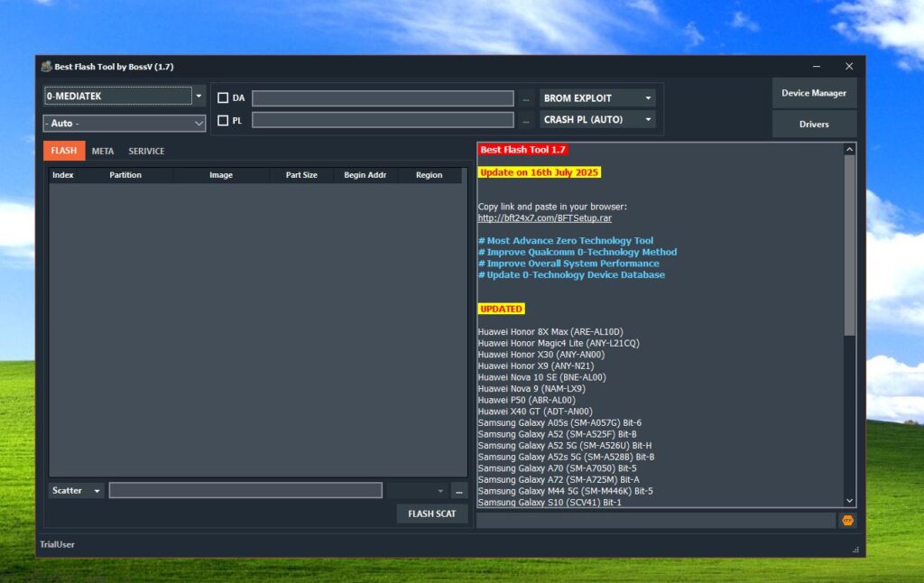Click '# Improve Overall System Performance' line
Image resolution: width=924 pixels, height=583 pixels.
tap(568, 264)
